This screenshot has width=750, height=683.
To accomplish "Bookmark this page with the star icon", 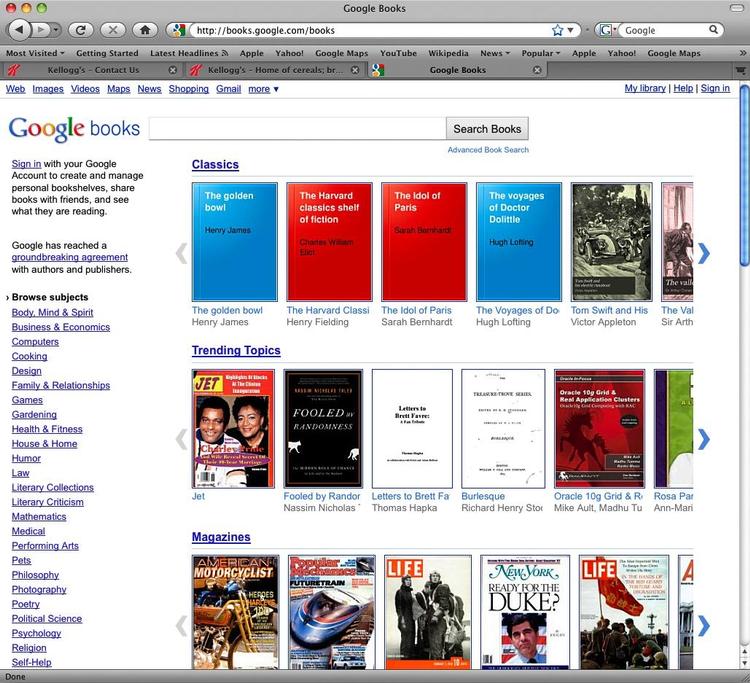I will [557, 30].
